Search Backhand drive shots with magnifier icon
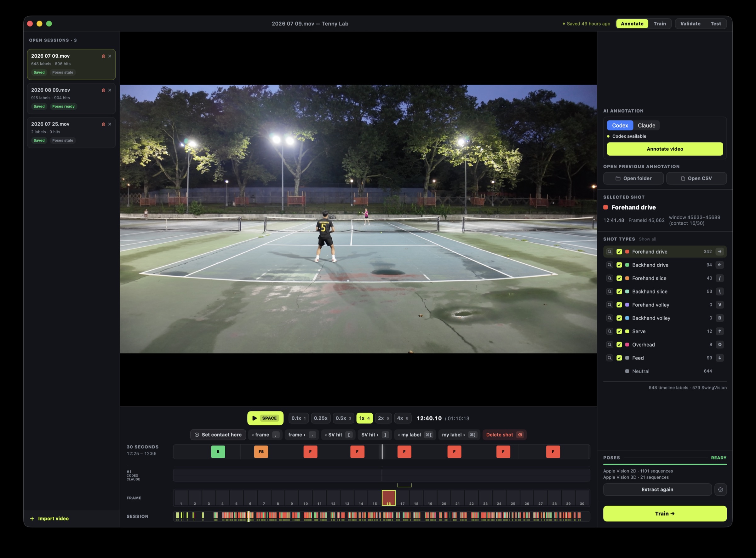Viewport: 756px width, 558px height. pyautogui.click(x=610, y=265)
